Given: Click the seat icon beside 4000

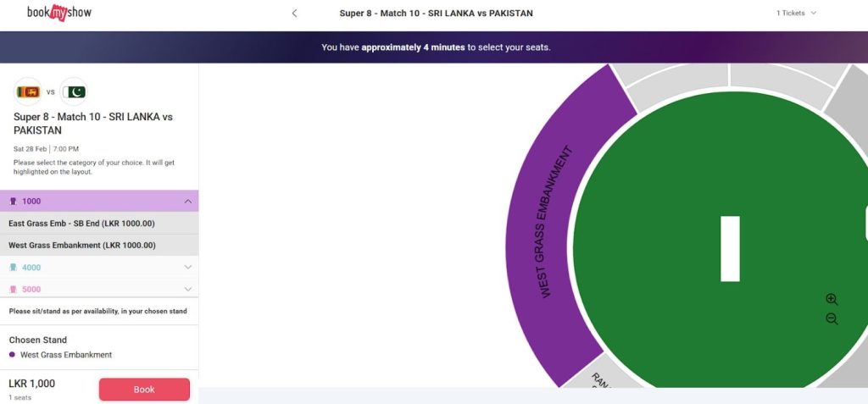Looking at the screenshot, I should [13, 268].
